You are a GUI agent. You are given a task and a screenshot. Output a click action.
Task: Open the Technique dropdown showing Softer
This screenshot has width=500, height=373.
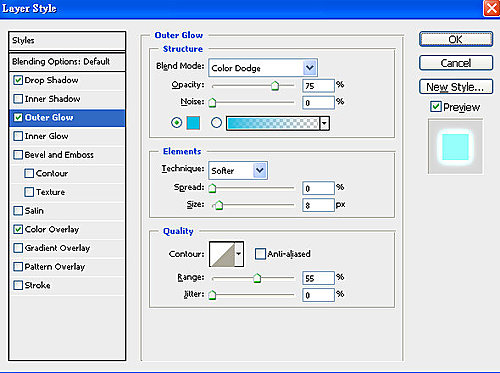point(238,171)
